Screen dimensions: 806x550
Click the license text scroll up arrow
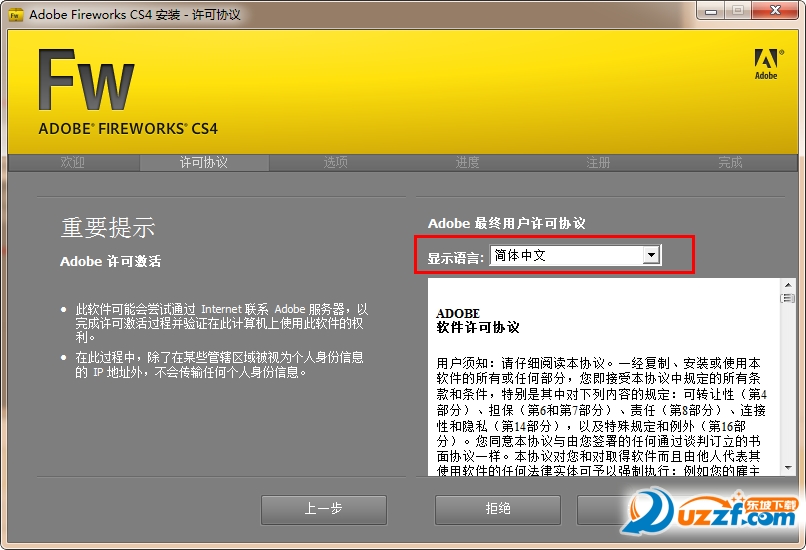788,285
